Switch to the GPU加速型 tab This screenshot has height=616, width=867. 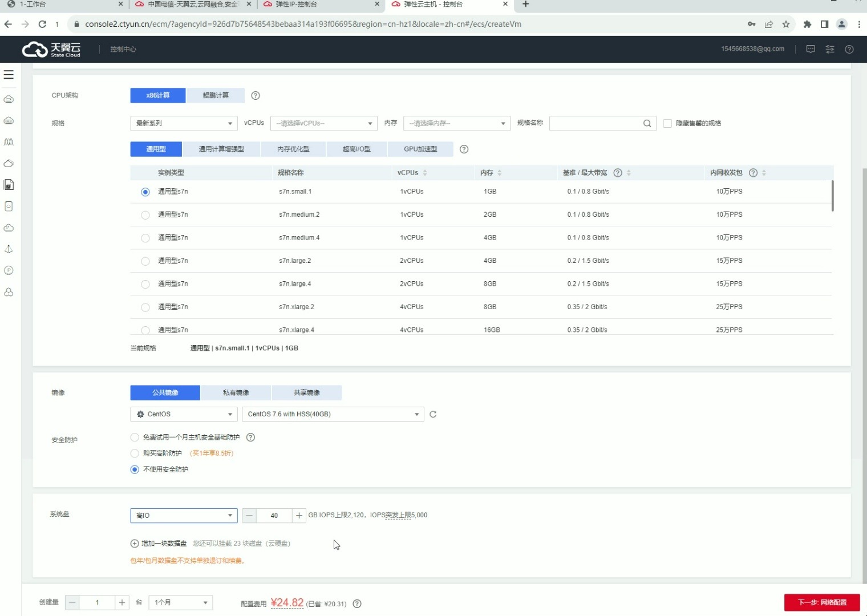click(x=420, y=149)
